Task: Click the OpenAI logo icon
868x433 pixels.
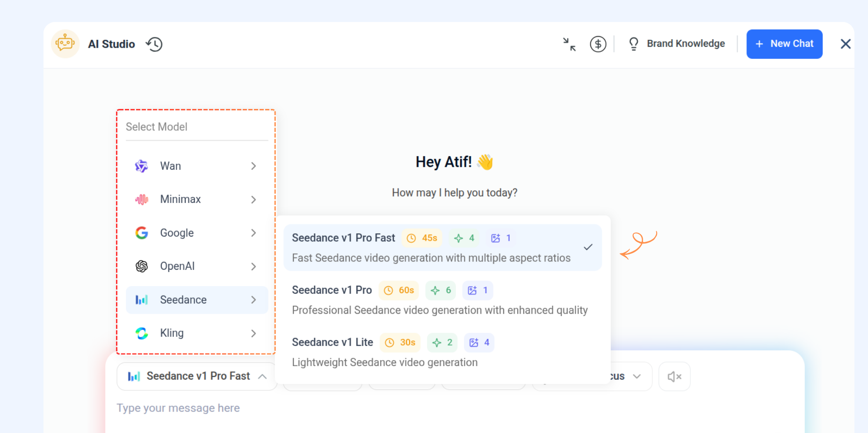Action: click(141, 266)
